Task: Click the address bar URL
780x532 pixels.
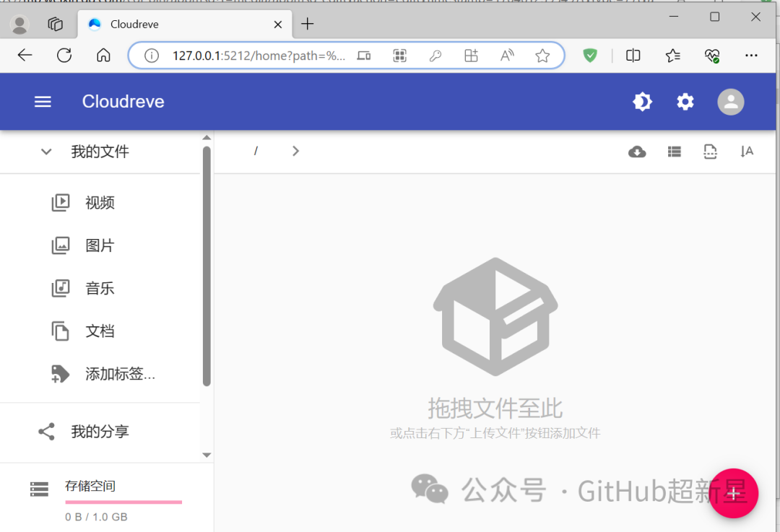Action: tap(259, 56)
